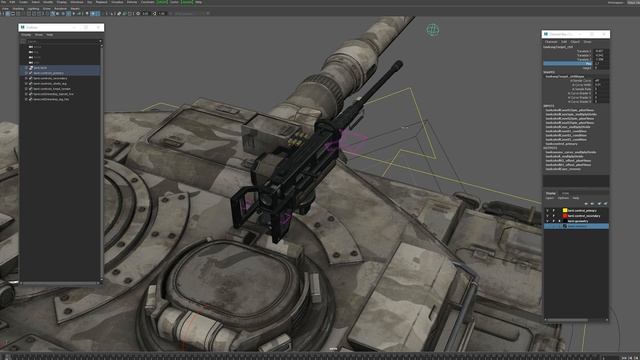Screen dimensions: 640x360
Task: Expand tank:control_primary node in Outliner
Action: (27, 73)
